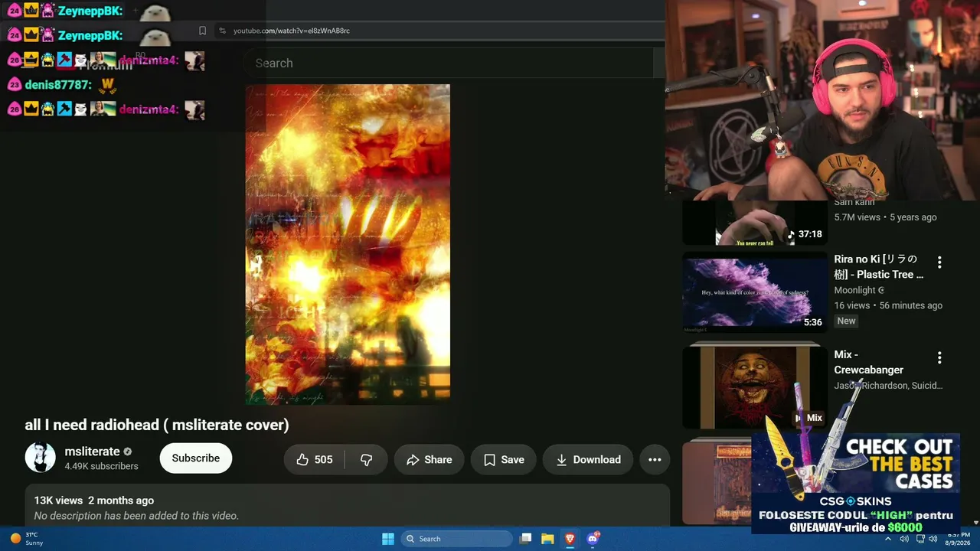
Task: Open the 37:18 suggested video thumbnail
Action: [755, 223]
